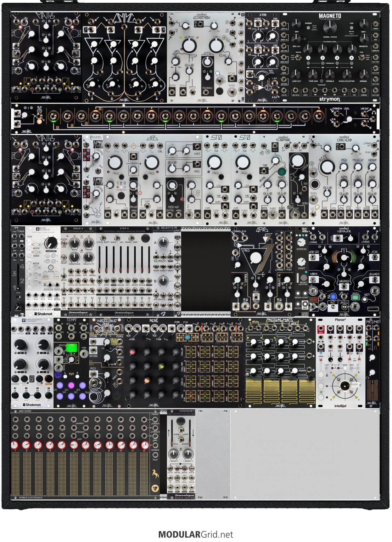The width and height of the screenshot is (392, 542).
Task: Click the Mini Horse red knob 1
Action: point(15,445)
